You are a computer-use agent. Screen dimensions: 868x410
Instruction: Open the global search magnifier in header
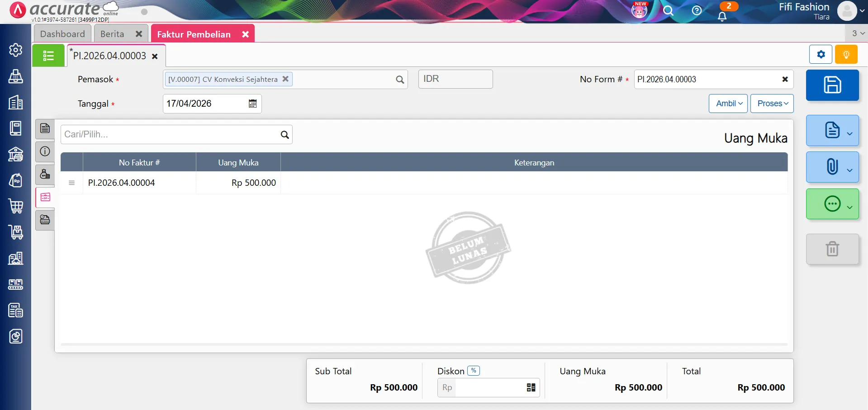point(668,11)
